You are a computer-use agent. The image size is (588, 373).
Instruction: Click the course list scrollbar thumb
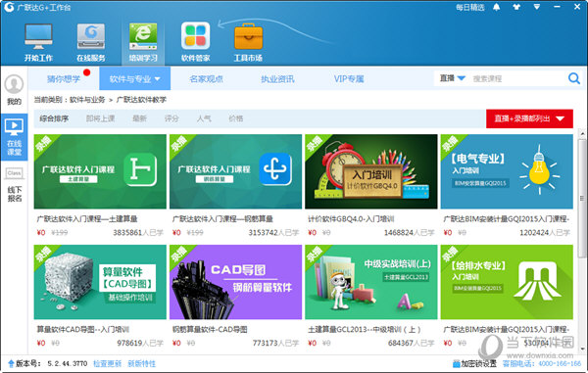pyautogui.click(x=582, y=198)
